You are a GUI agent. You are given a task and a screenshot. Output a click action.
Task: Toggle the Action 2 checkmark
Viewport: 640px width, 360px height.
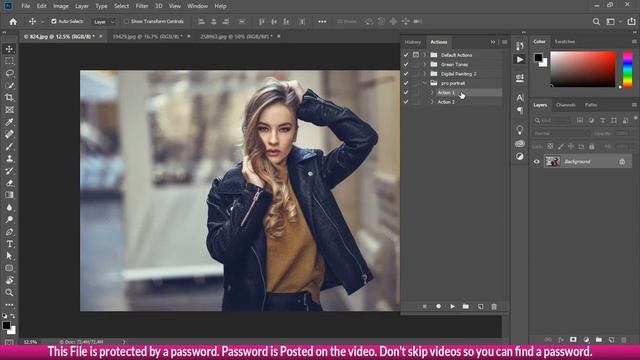(x=406, y=102)
